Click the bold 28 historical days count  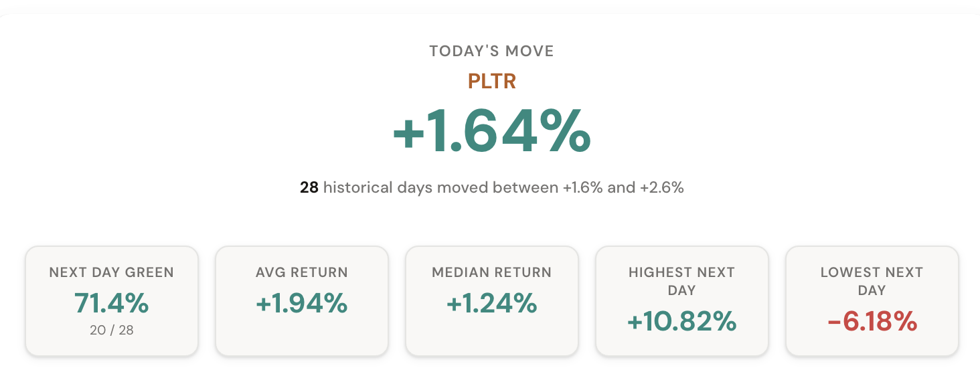point(309,187)
